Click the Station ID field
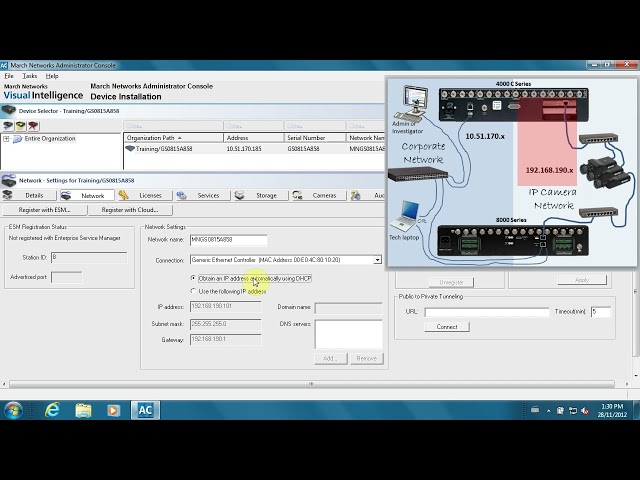 tap(89, 258)
